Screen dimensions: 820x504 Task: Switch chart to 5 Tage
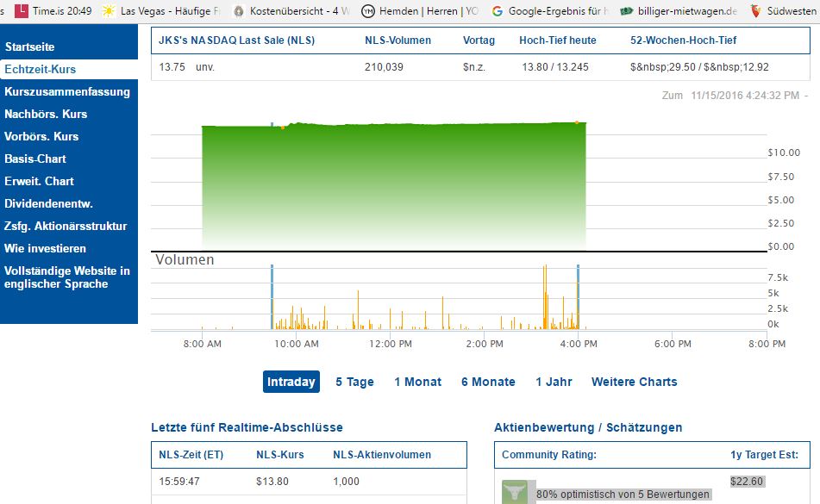tap(354, 382)
